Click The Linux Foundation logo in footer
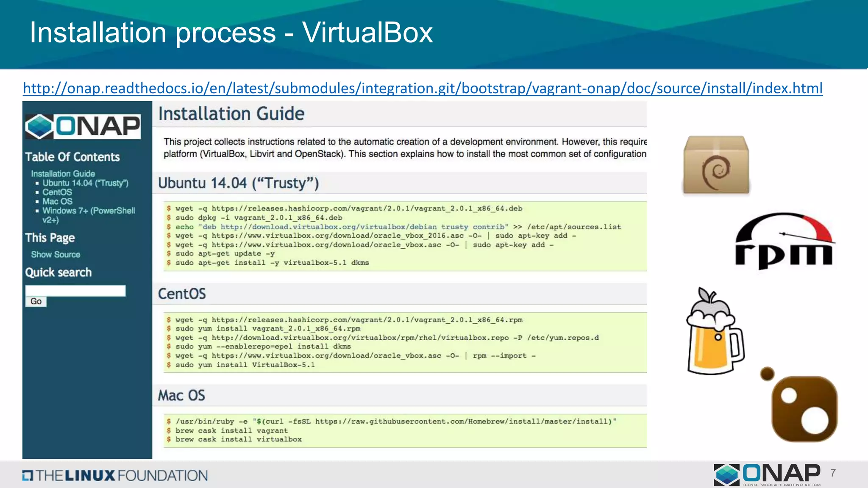 115,475
